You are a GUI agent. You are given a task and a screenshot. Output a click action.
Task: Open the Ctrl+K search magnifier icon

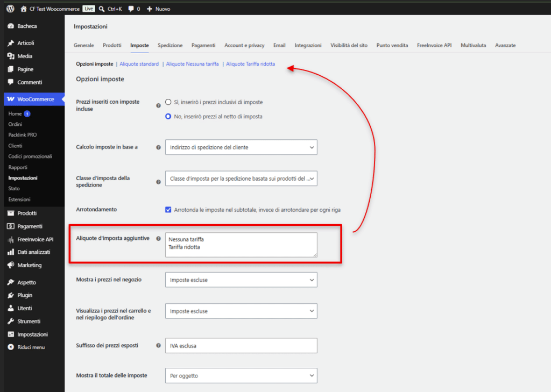click(102, 9)
